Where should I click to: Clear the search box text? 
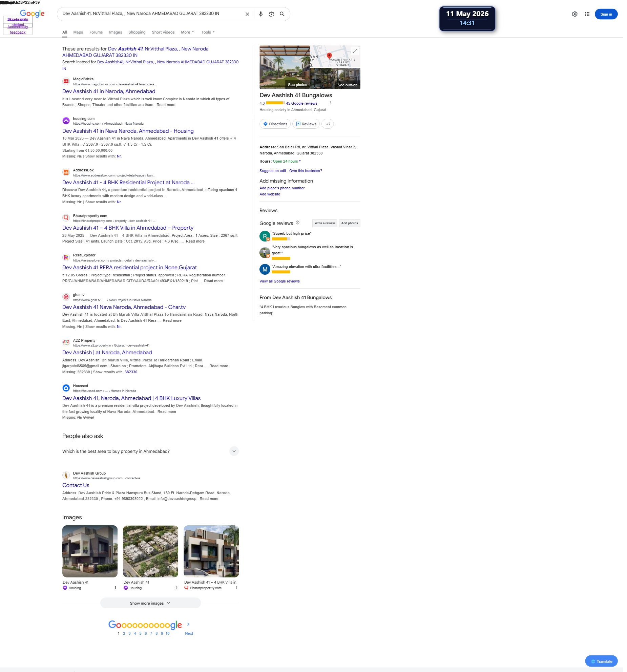click(247, 14)
